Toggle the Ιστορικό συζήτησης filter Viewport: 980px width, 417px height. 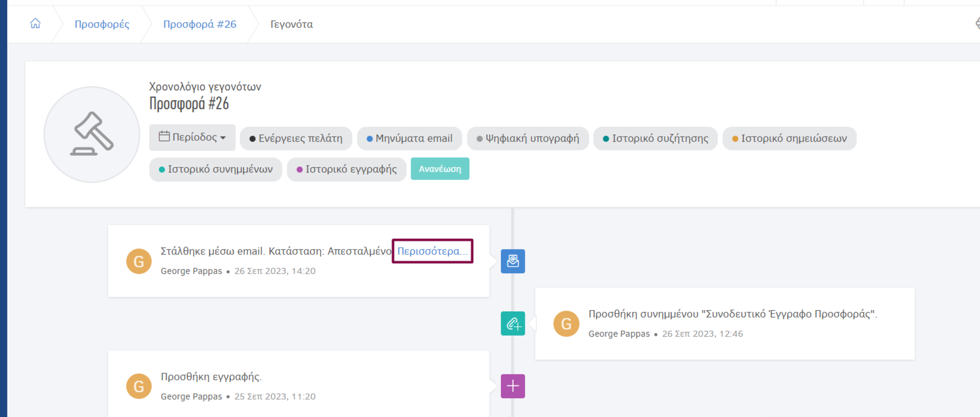coord(655,138)
